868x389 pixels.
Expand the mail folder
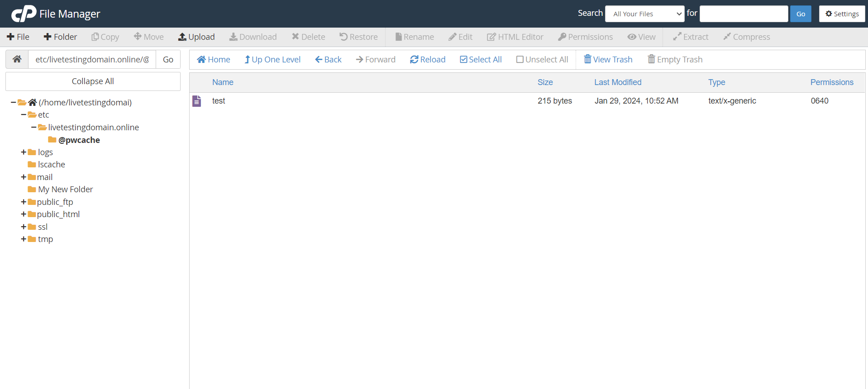(x=24, y=177)
